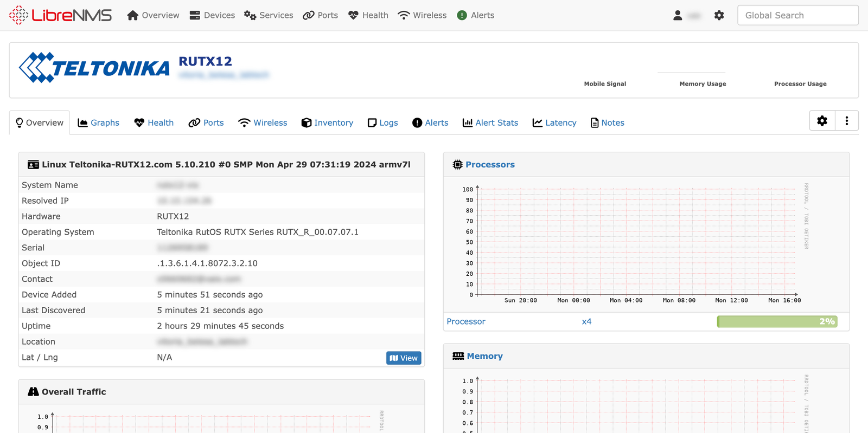Switch to the device Health tab
The width and height of the screenshot is (868, 433).
pyautogui.click(x=154, y=122)
